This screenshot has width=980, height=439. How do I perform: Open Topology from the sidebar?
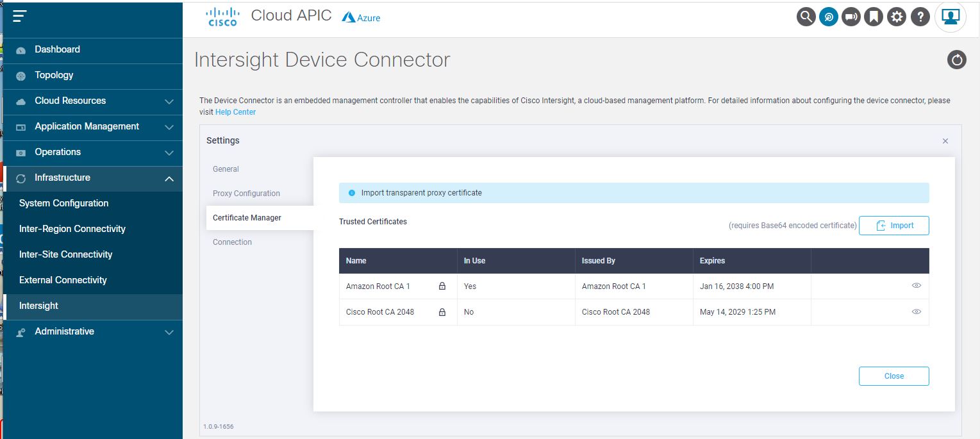pyautogui.click(x=93, y=76)
